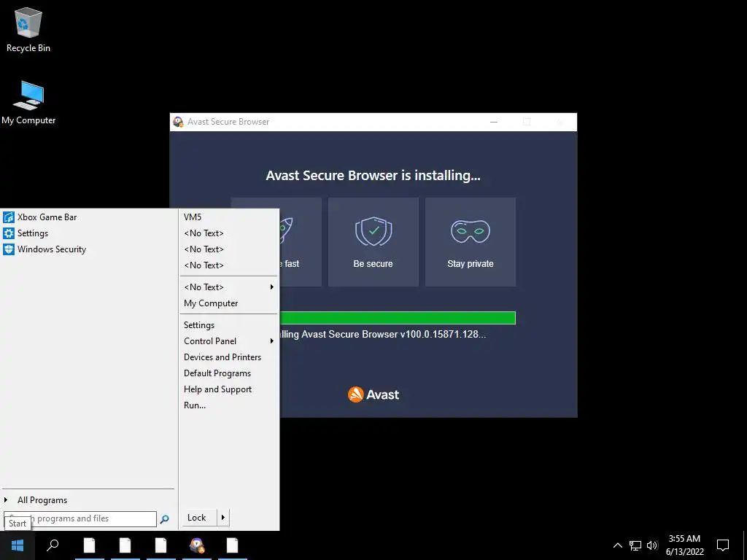Open Help and Support

point(217,389)
